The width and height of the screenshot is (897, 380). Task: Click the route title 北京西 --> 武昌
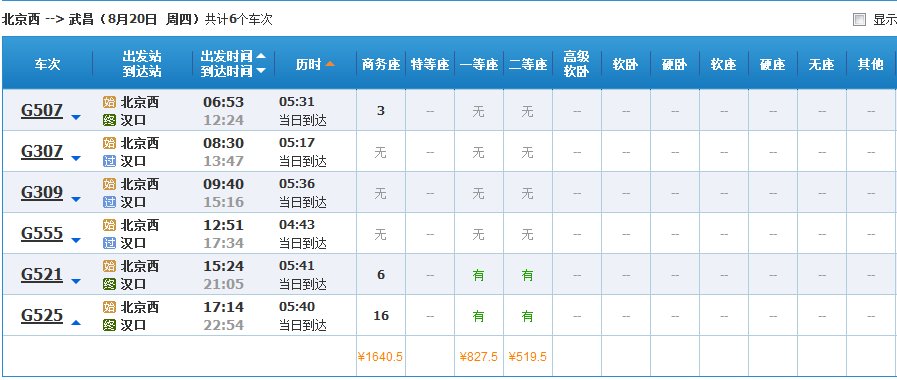pyautogui.click(x=47, y=19)
